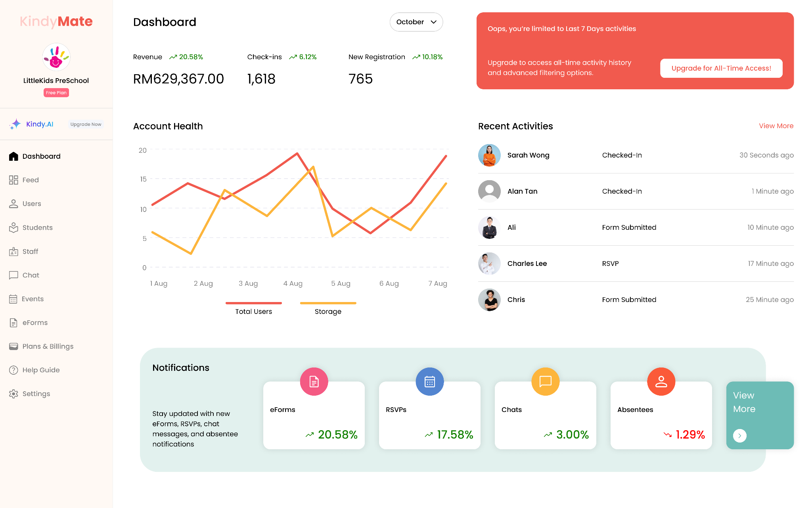This screenshot has width=812, height=508.
Task: Click the LittleKids PreSchool handprint logo
Action: pos(56,57)
